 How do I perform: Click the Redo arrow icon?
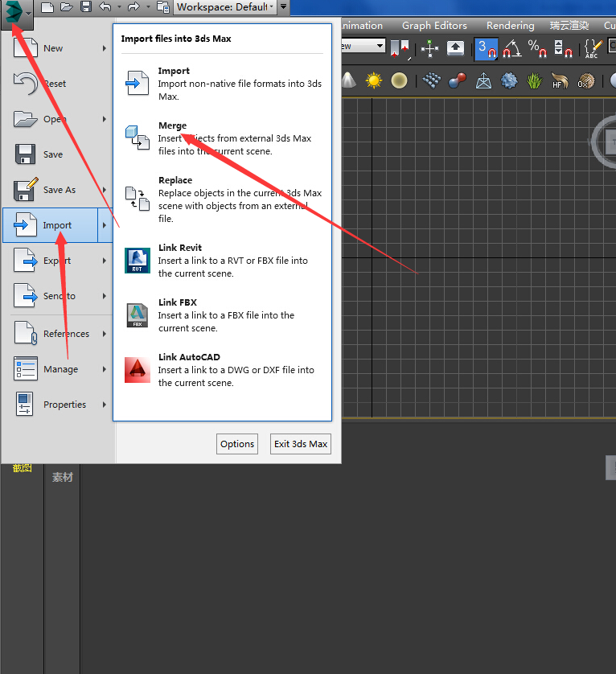coord(133,7)
